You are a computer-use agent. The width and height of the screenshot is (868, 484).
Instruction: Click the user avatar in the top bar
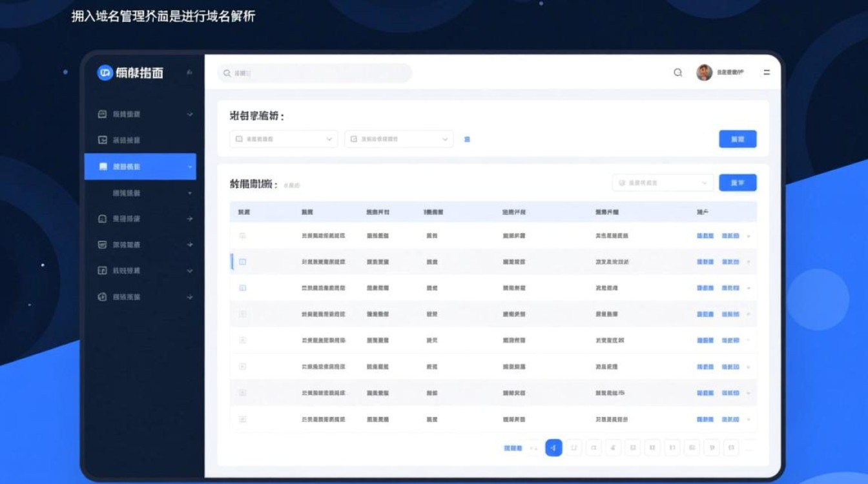coord(704,72)
